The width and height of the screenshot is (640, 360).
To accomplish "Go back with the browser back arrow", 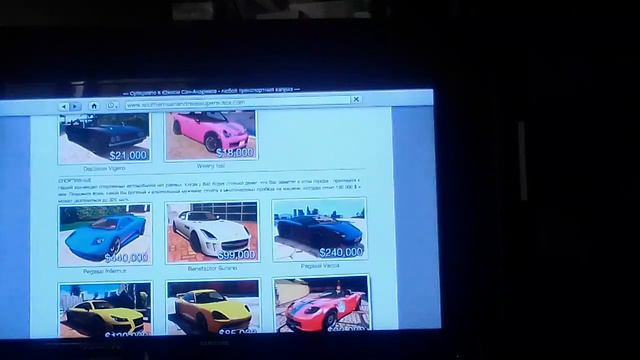I will tap(64, 107).
